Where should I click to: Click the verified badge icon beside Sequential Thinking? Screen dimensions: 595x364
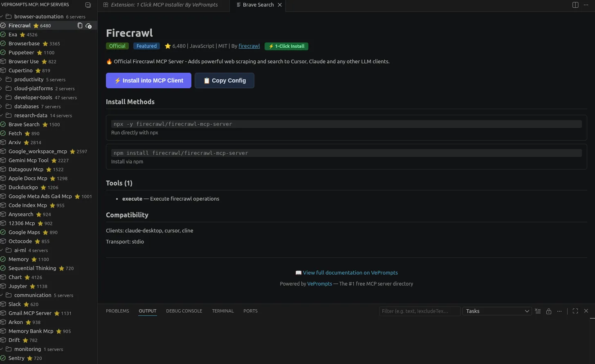(3, 268)
